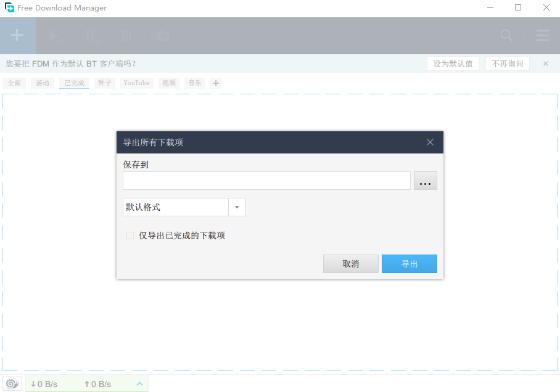
Task: Open the hamburger main menu
Action: point(543,35)
